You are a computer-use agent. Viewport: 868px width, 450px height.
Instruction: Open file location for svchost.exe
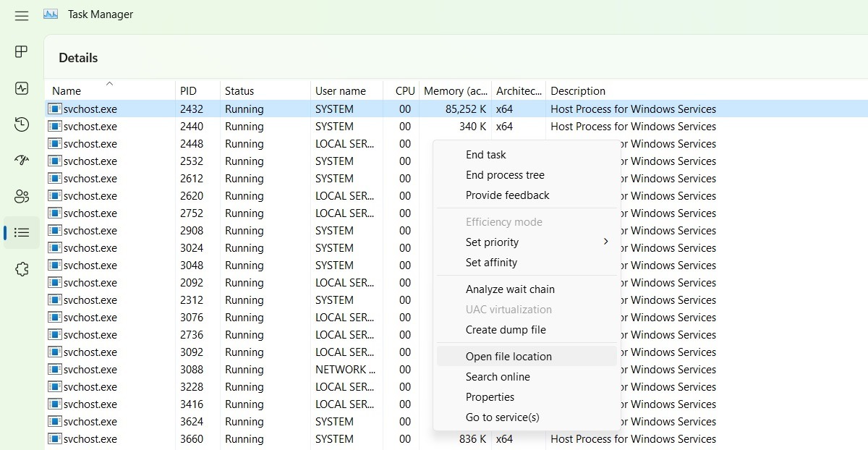(x=509, y=356)
